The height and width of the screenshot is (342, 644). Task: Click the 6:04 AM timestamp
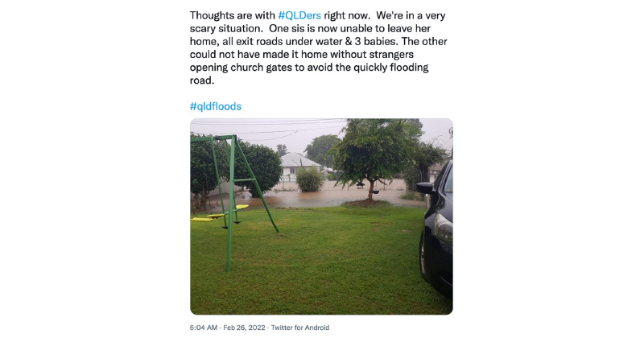click(x=204, y=328)
